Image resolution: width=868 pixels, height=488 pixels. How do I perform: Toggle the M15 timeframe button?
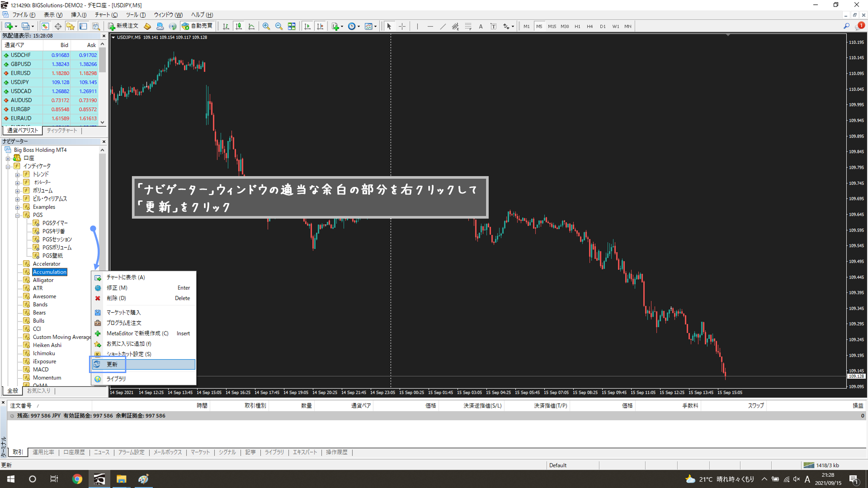point(552,26)
